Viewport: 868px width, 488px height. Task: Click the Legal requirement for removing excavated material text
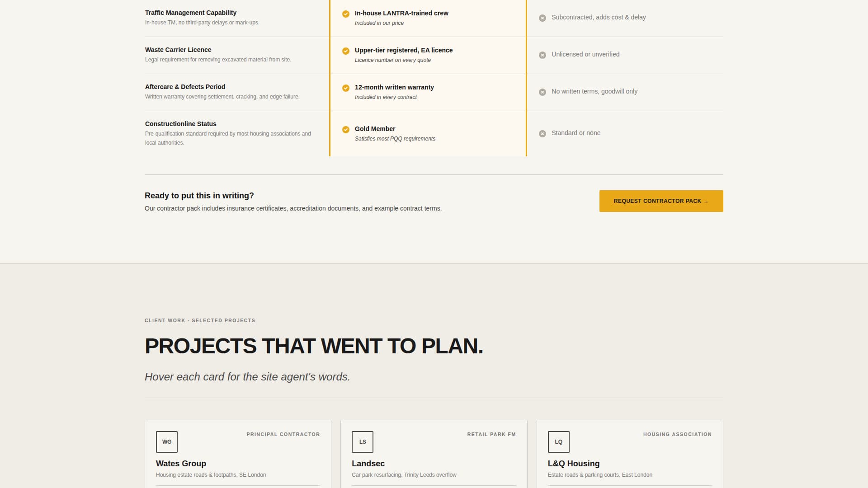coord(218,60)
